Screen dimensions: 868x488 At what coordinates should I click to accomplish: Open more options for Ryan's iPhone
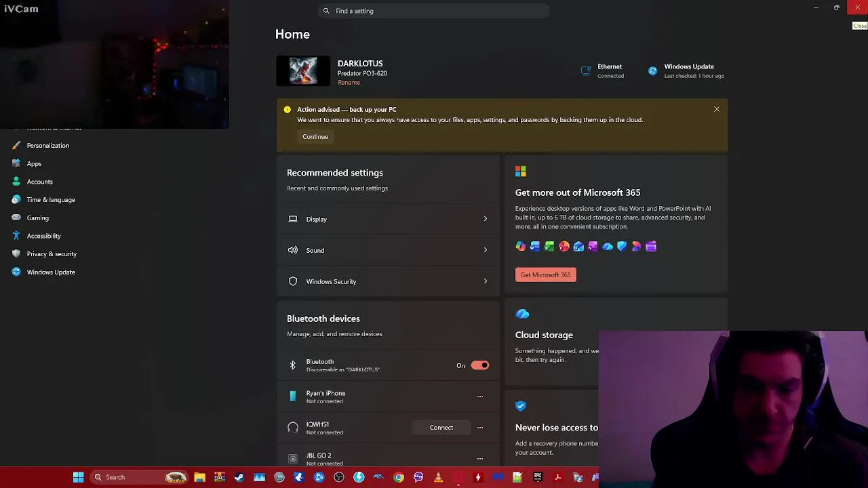[x=479, y=396]
